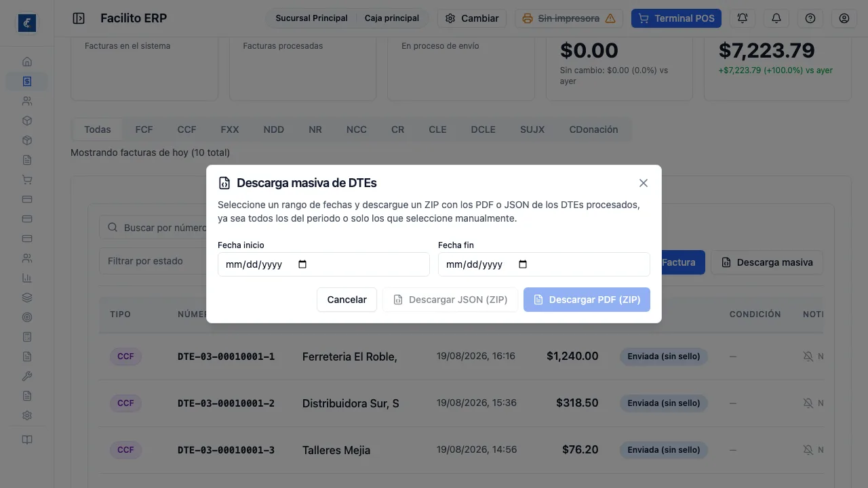Cancel the bulk download dialog

tap(347, 300)
